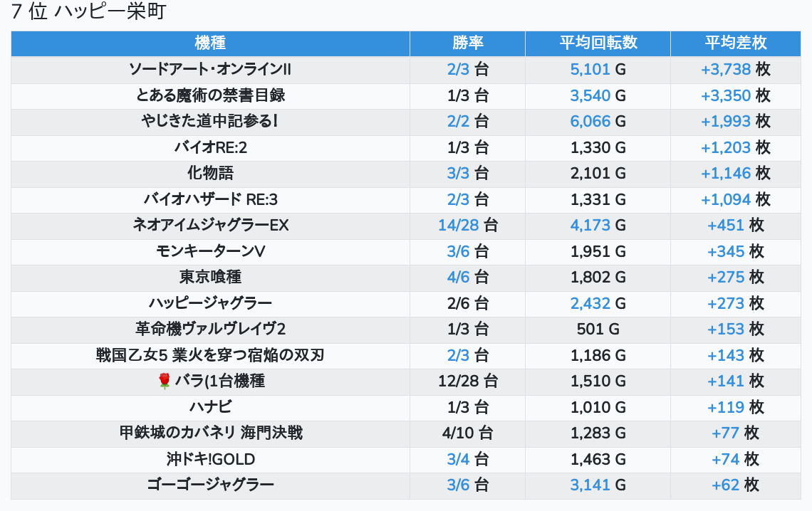
Task: Click average difference +451 枚
Action: [735, 225]
